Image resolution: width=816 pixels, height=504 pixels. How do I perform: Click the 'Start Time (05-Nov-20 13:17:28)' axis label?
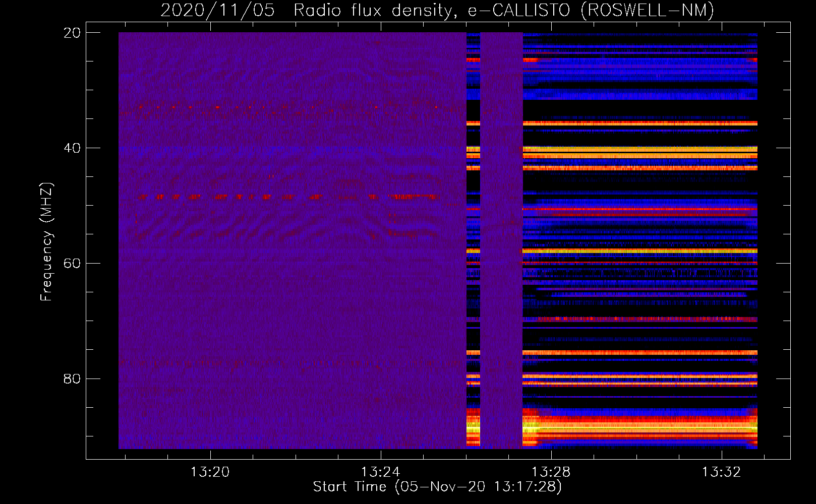tap(437, 486)
